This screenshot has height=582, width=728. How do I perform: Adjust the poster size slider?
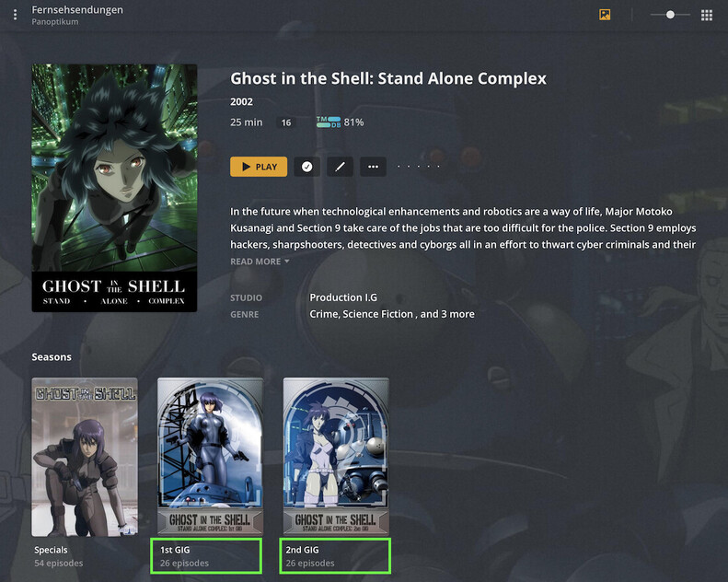[670, 15]
